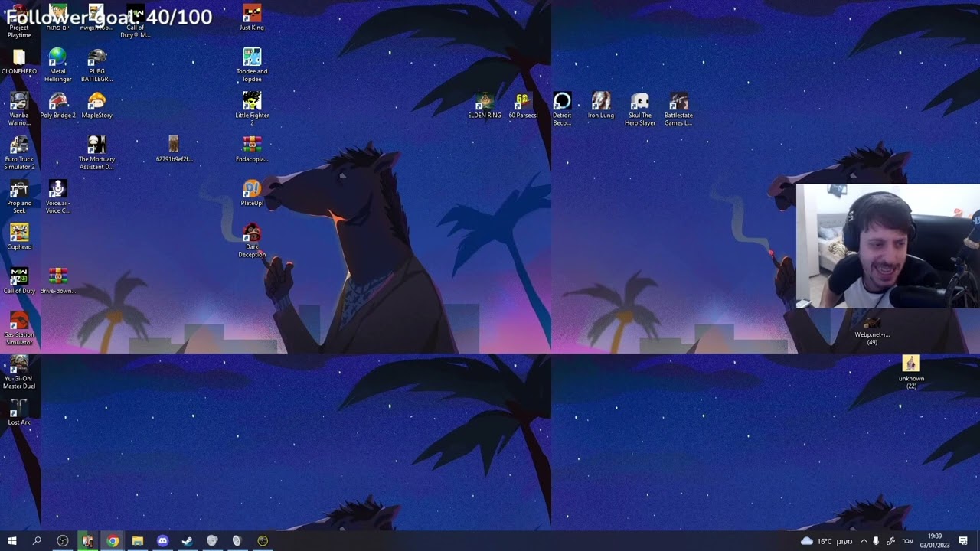Select the Skul The Hero Slayer shortcut
Viewport: 980px width, 551px height.
point(639,109)
